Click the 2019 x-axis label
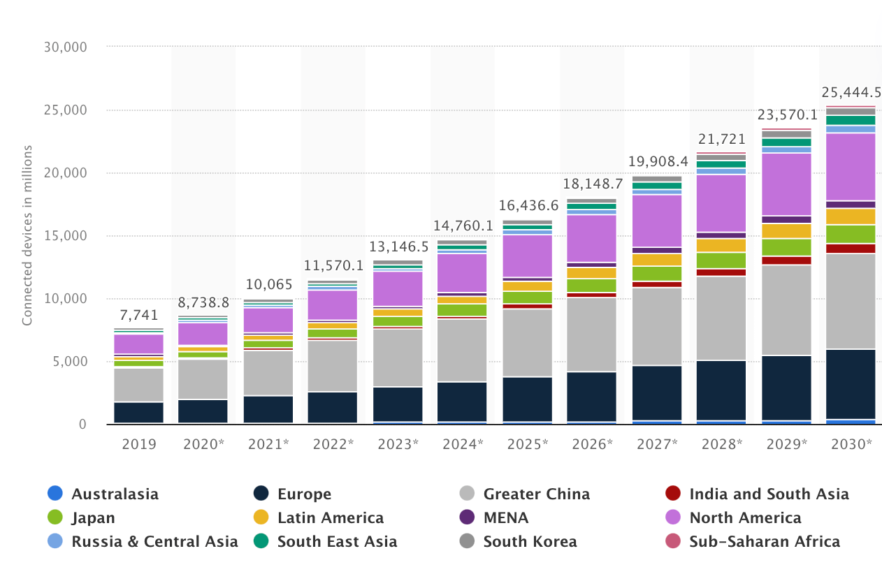882x588 pixels. (138, 444)
